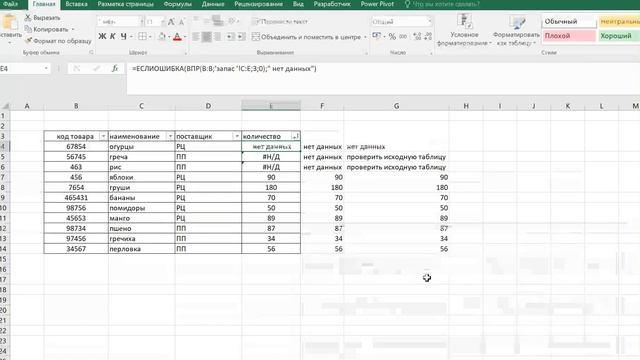Select column G header

396,106
